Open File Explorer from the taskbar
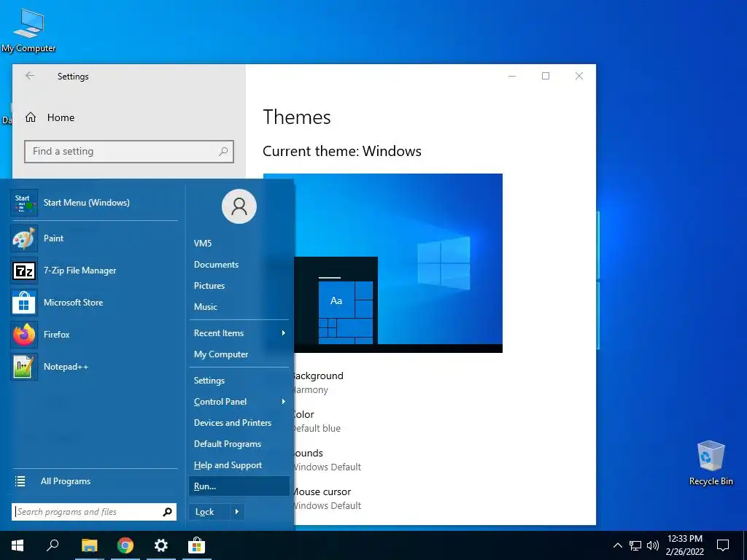 89,545
